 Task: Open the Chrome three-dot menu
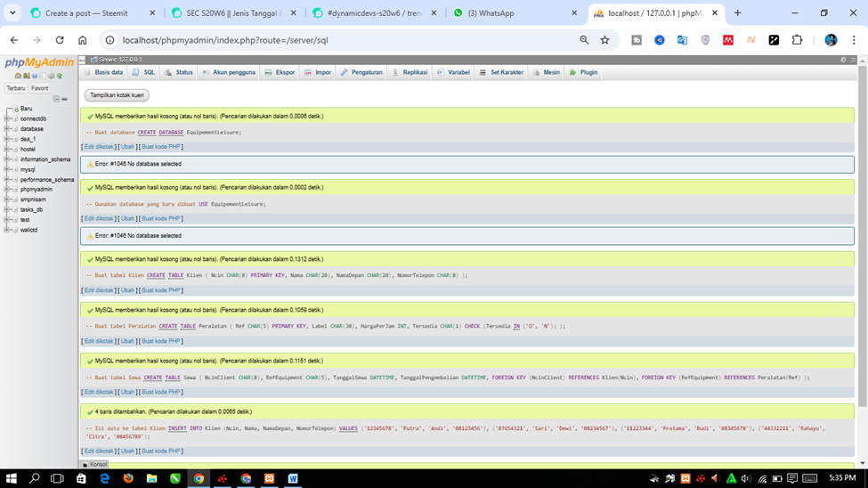coord(854,40)
